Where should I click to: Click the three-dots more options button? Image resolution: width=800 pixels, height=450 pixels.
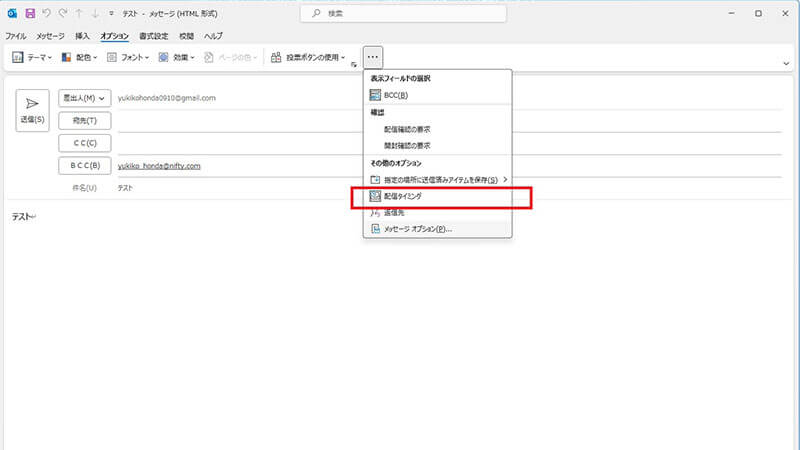pyautogui.click(x=372, y=57)
